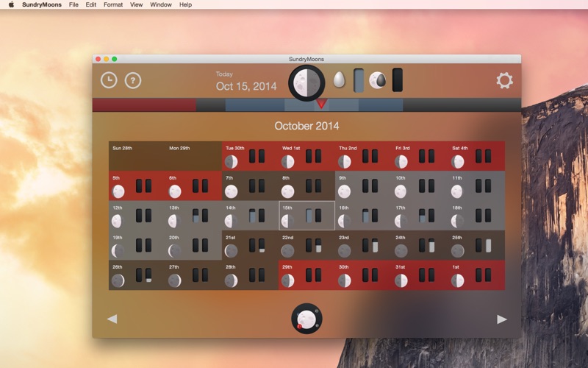Open the SundryMoons app menu
588x368 pixels.
point(42,4)
